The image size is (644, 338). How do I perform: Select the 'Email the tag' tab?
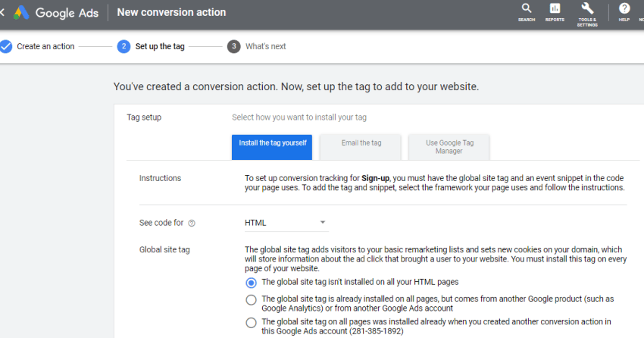(x=361, y=147)
